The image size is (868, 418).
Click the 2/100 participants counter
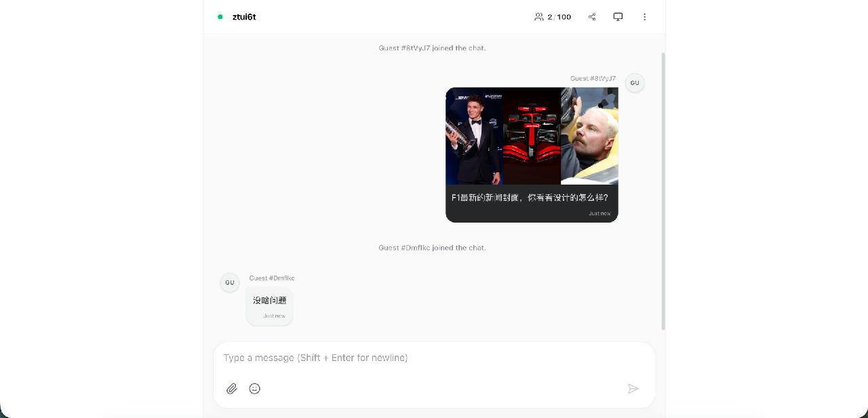point(553,17)
